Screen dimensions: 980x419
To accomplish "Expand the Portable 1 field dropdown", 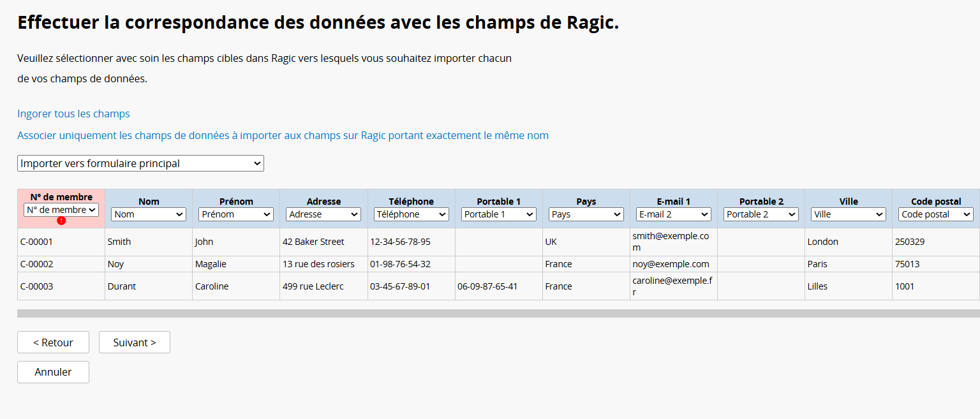I will [498, 214].
